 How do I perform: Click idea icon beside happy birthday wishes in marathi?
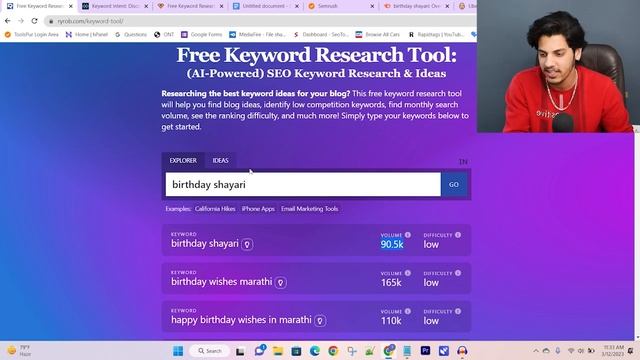320,321
